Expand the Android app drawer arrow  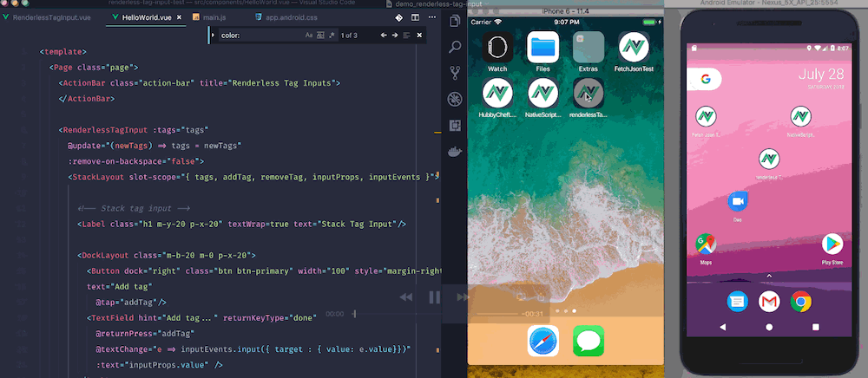coord(768,276)
